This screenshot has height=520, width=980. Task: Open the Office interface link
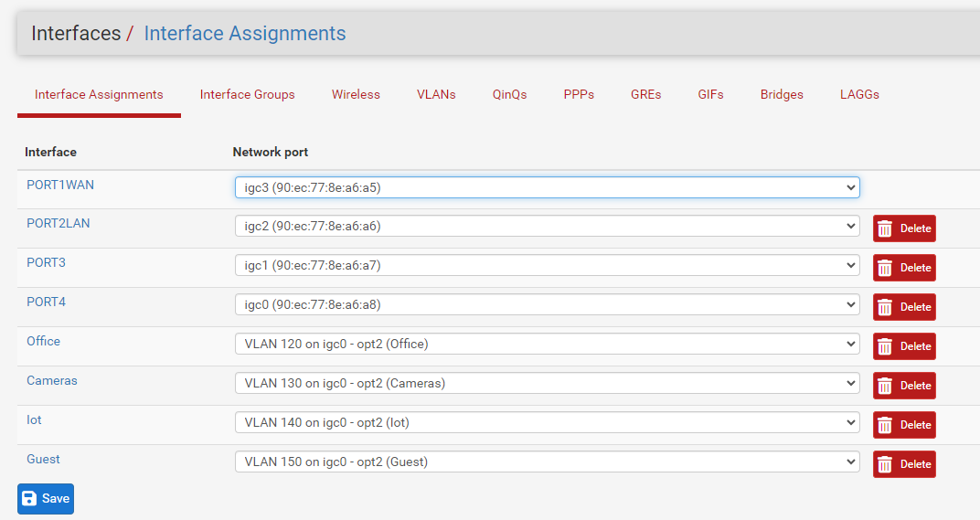(43, 341)
